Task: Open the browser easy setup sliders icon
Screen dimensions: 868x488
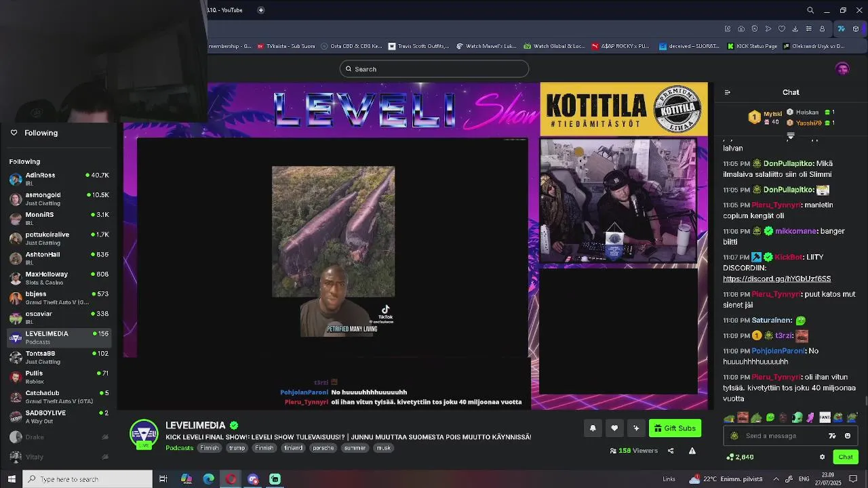Action: click(808, 28)
